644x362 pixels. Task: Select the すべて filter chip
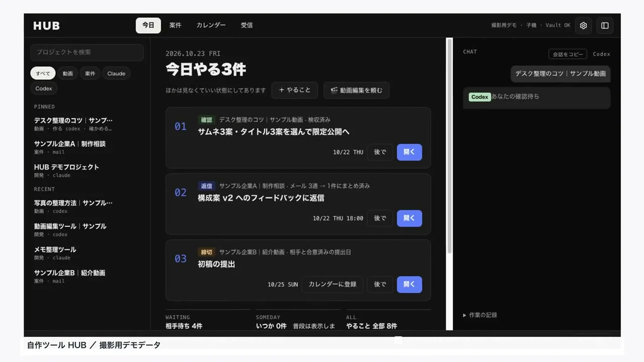pos(43,73)
